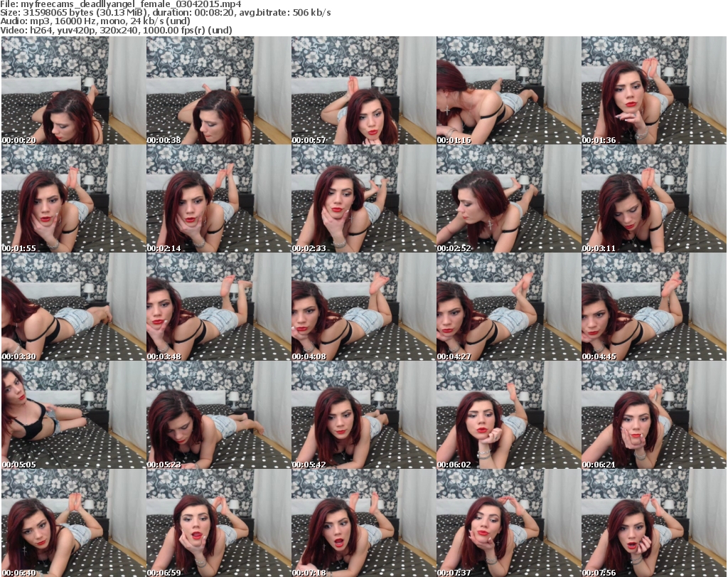Open the frame at 00:02:14
This screenshot has height=577, width=728.
(x=219, y=198)
